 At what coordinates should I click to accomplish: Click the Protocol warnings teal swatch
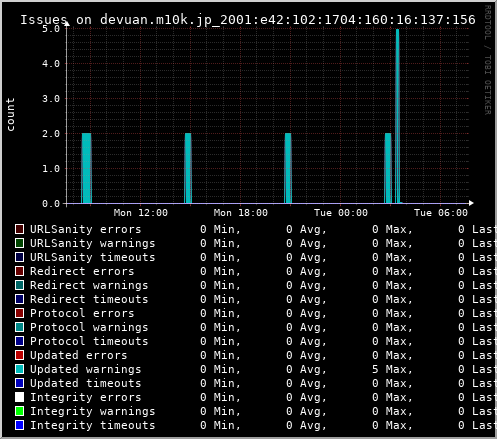coord(19,327)
